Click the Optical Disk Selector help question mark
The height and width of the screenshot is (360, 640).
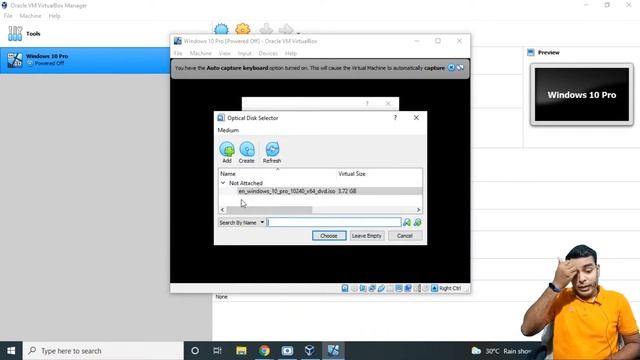point(395,118)
